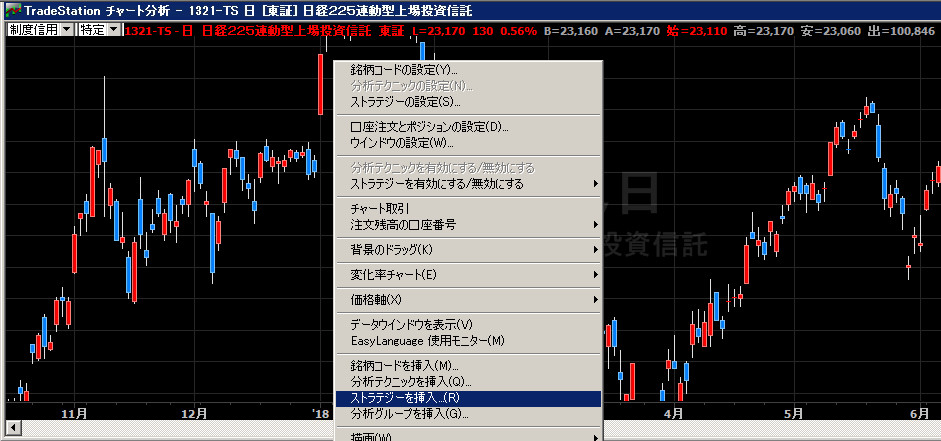Click the 5月 time axis label
Screen dimensions: 941x441
[x=793, y=413]
